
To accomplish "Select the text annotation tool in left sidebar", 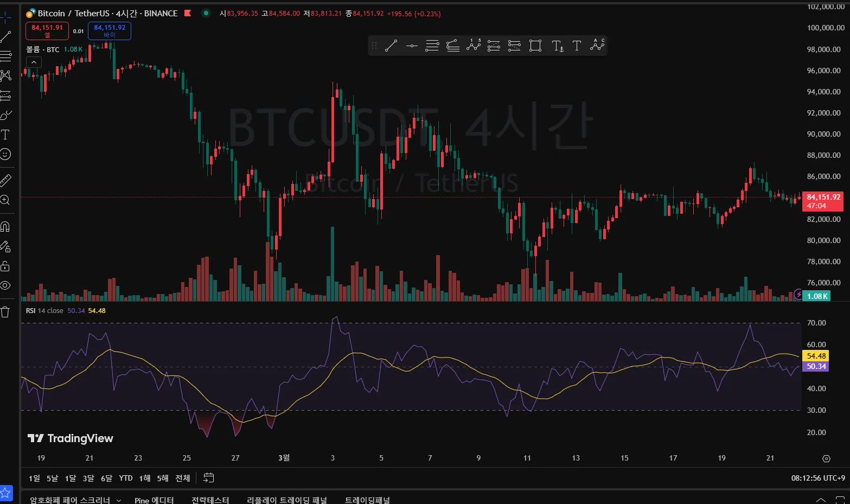I will click(5, 135).
